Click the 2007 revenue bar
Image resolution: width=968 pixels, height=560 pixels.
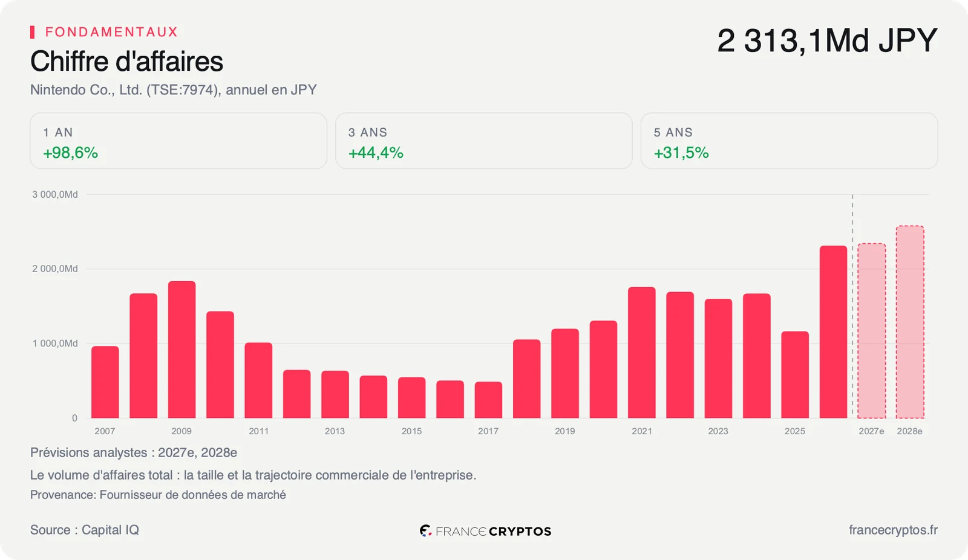click(x=105, y=382)
